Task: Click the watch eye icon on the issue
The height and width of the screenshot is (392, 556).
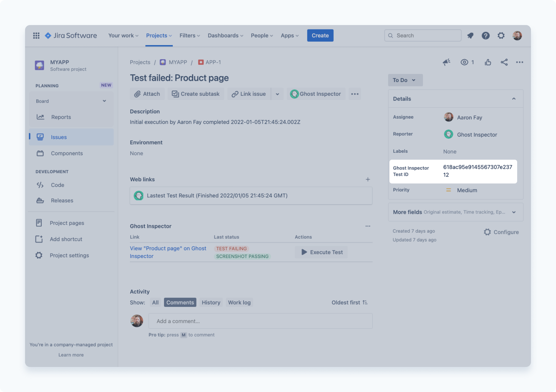Action: [465, 62]
